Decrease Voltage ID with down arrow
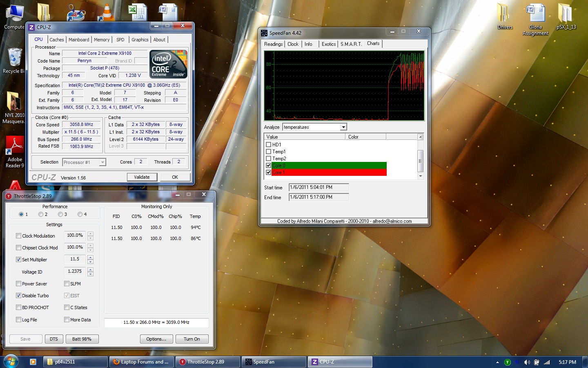Screen dimensions: 588x368 point(91,274)
